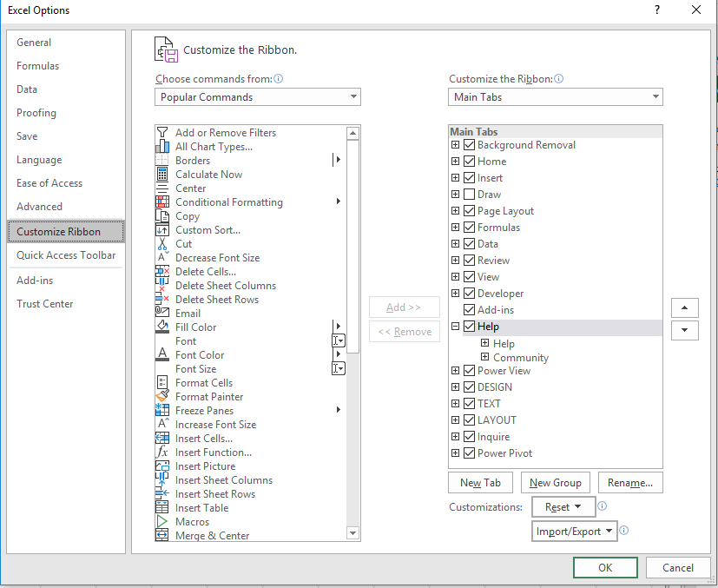Click the Copy command icon

(162, 216)
